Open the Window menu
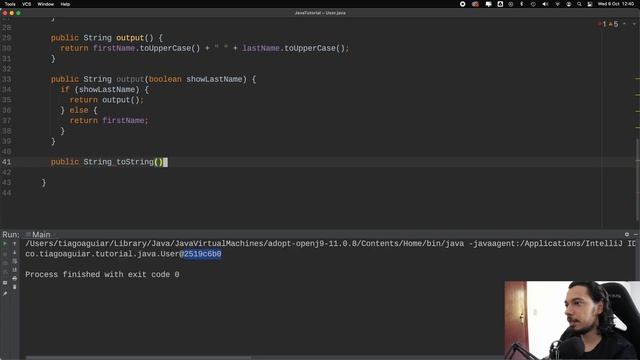Screen dimensions: 640x360 pos(46,4)
